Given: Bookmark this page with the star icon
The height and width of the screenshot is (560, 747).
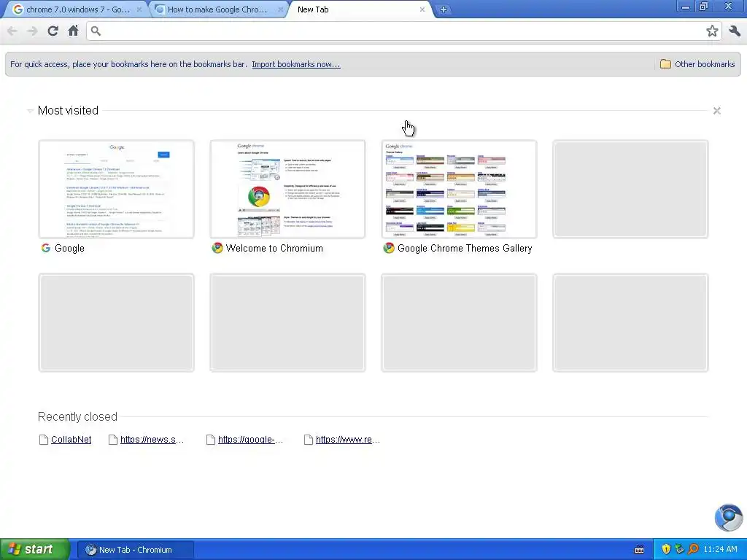Looking at the screenshot, I should (x=712, y=31).
